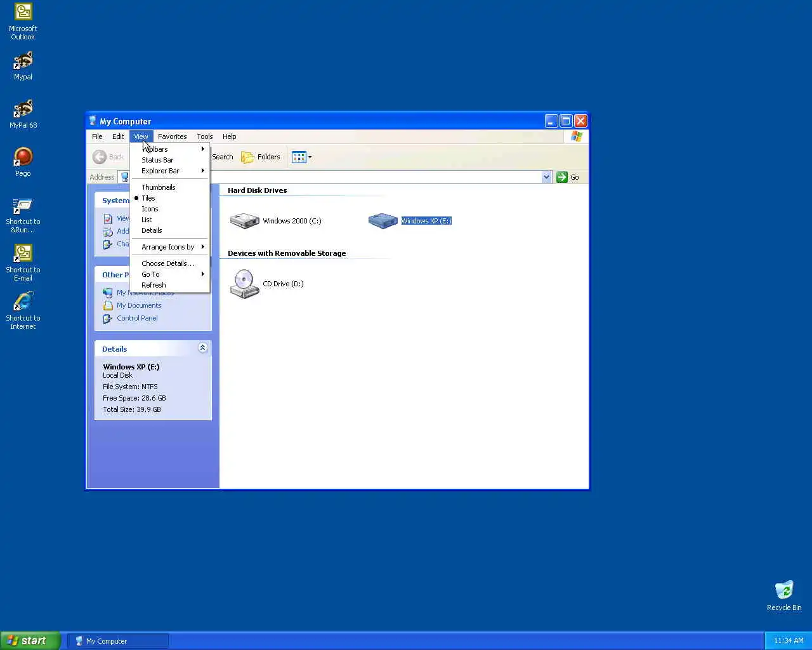Select the Recycle Bin icon
Image resolution: width=812 pixels, height=650 pixels.
click(x=784, y=595)
